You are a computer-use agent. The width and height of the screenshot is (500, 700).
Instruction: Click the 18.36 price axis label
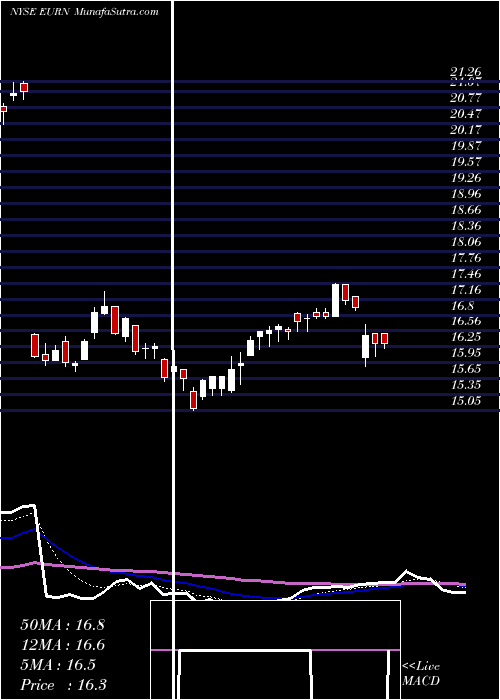pyautogui.click(x=466, y=226)
